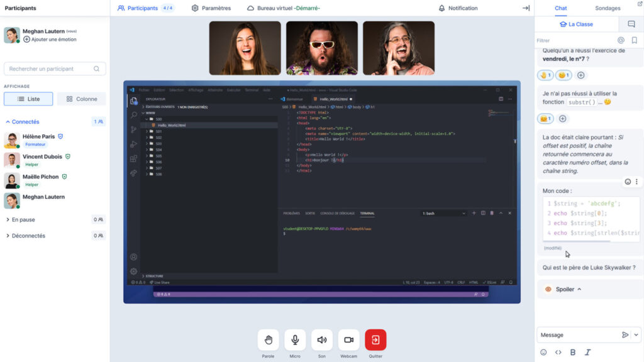Collapse the participants panel with arrow icon
Viewport: 644px width, 362px height.
click(526, 8)
